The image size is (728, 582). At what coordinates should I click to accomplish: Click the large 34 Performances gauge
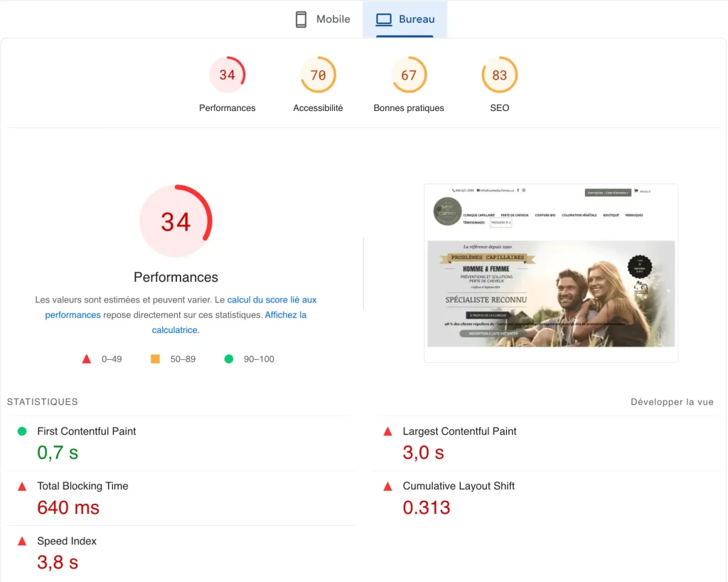pyautogui.click(x=176, y=221)
